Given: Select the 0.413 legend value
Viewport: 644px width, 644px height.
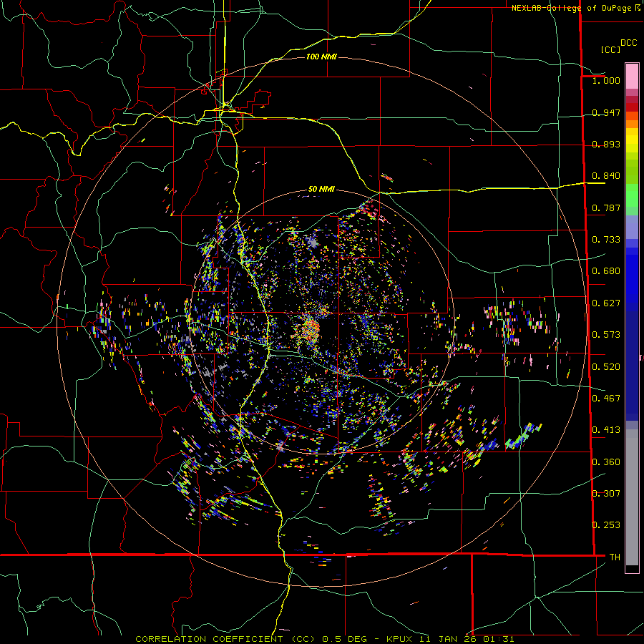Looking at the screenshot, I should [x=606, y=430].
